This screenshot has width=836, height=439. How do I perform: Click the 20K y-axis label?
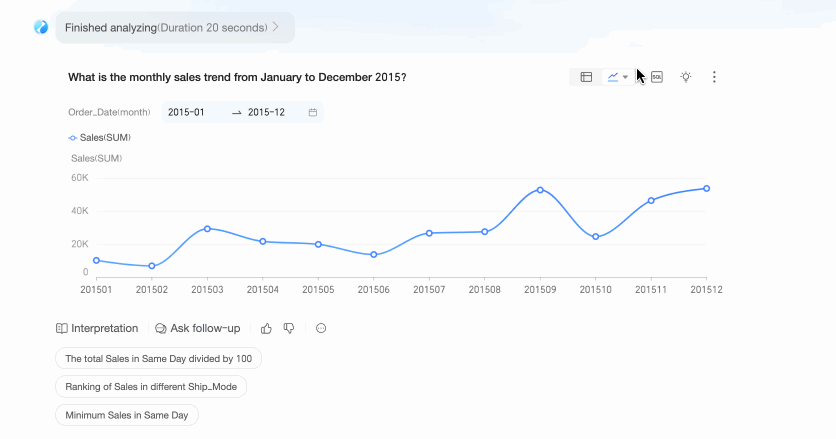click(x=80, y=244)
